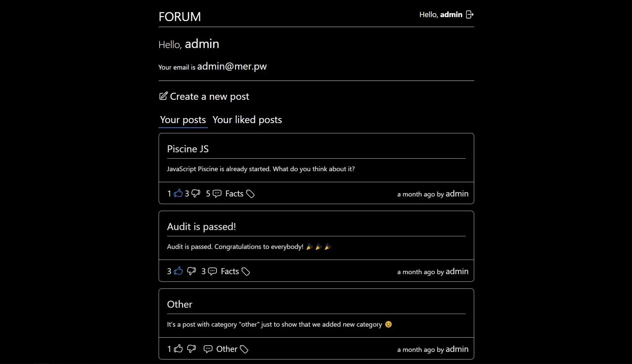Toggle like on Audit is passed! post
The height and width of the screenshot is (364, 632).
click(178, 271)
